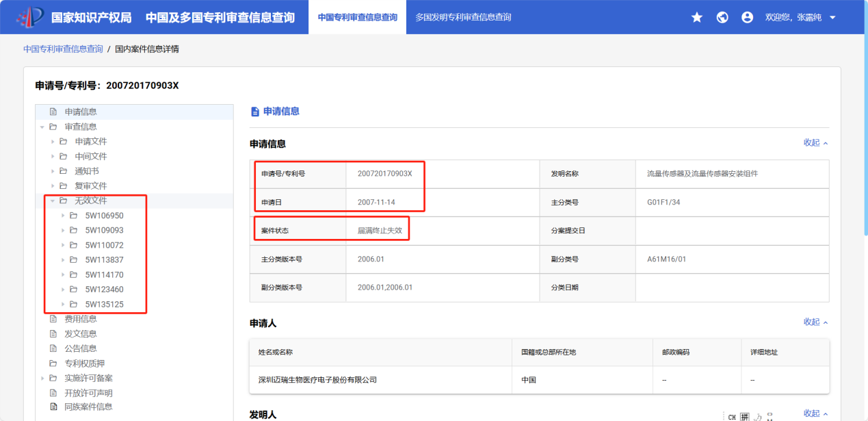Click the folder icon of 中间文件

64,156
